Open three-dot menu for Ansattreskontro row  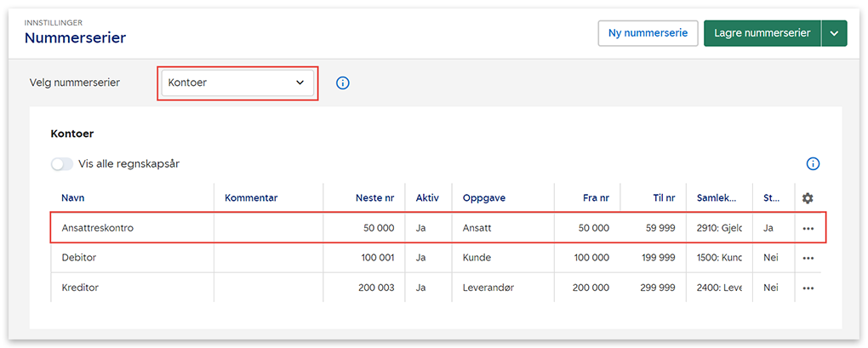pos(808,229)
